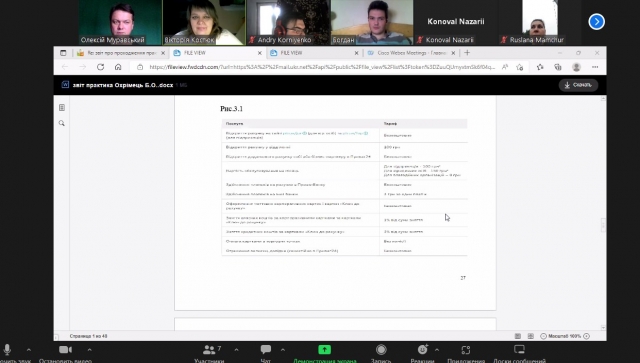The height and width of the screenshot is (363, 640).
Task: Open the browser profile avatar
Action: click(x=576, y=67)
